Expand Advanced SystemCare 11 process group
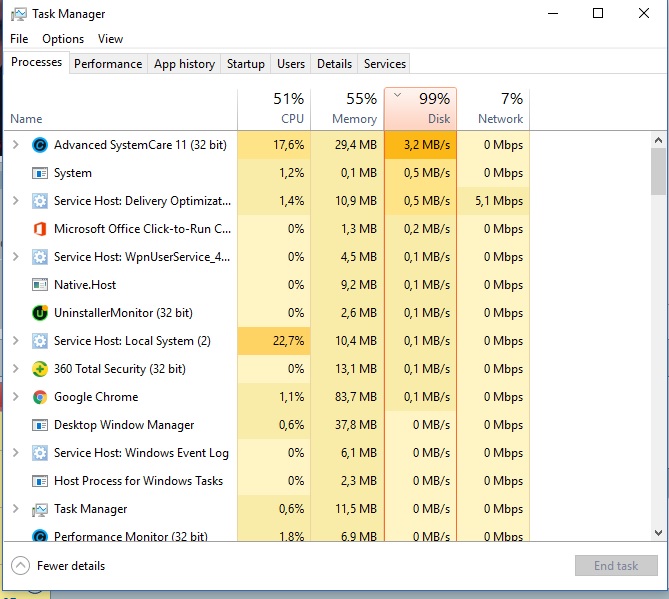 pyautogui.click(x=16, y=145)
